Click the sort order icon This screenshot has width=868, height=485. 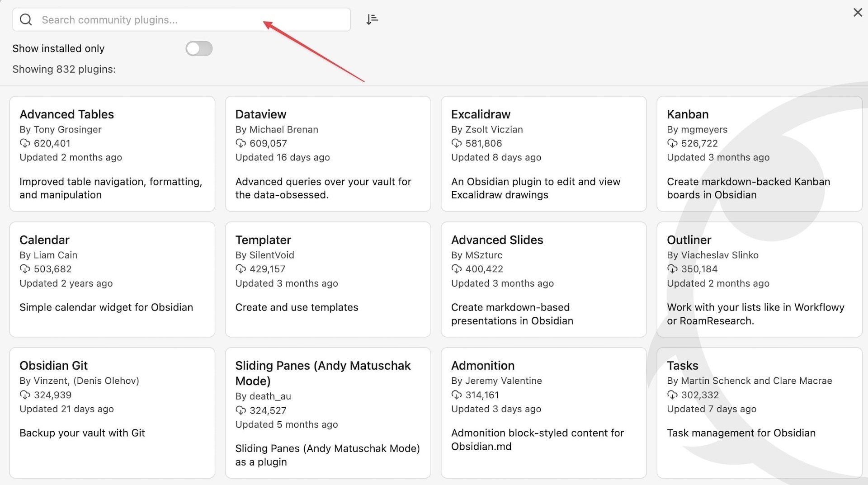[372, 19]
